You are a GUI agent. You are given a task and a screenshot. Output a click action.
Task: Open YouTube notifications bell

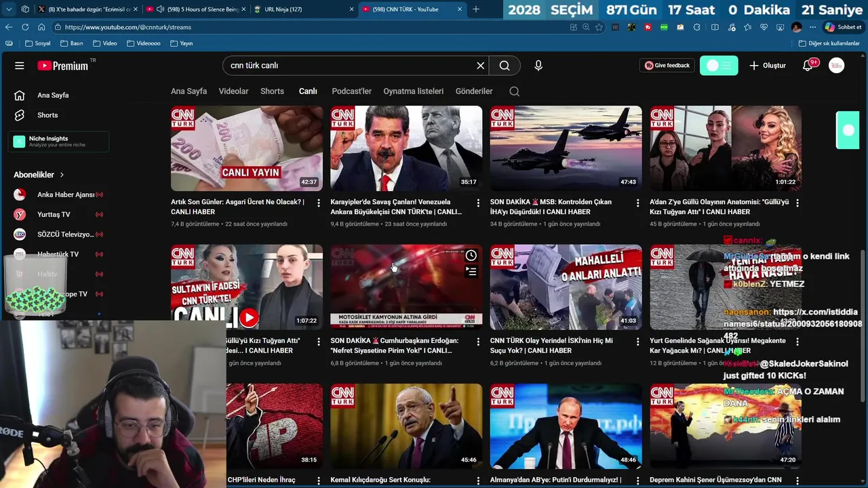(808, 66)
